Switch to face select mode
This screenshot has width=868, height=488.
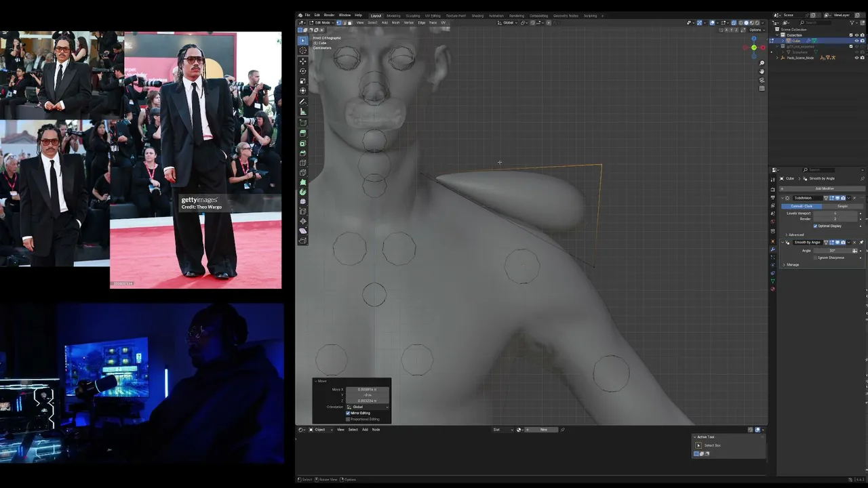tap(350, 22)
